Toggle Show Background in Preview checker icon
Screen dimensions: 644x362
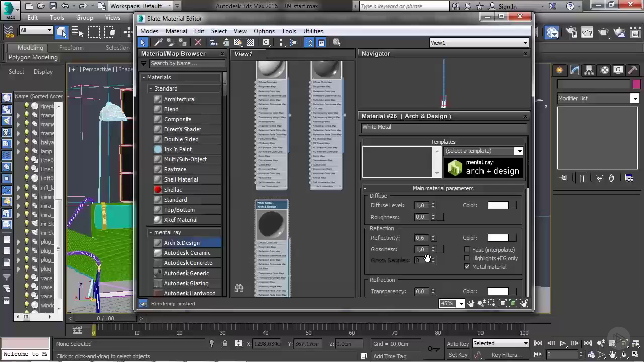[250, 43]
